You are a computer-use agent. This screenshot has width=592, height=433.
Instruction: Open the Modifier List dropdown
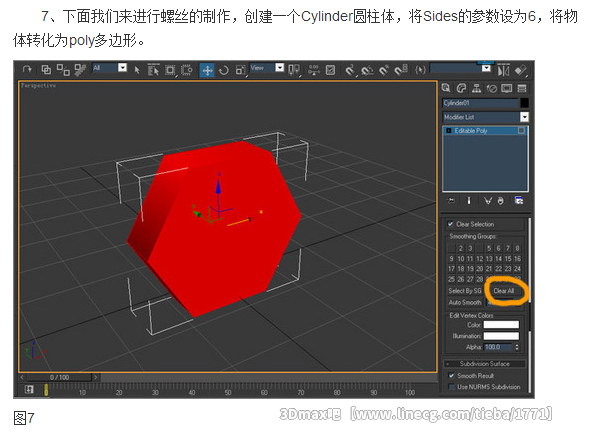pos(485,117)
